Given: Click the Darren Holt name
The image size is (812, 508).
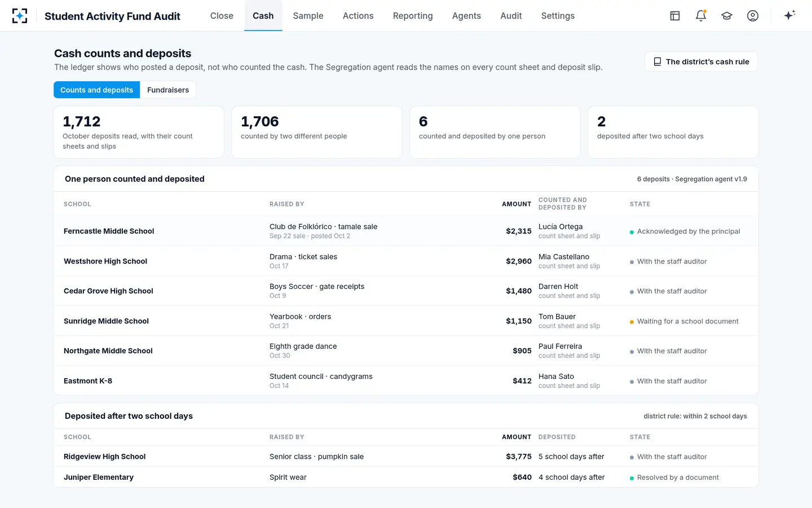Looking at the screenshot, I should pos(558,286).
